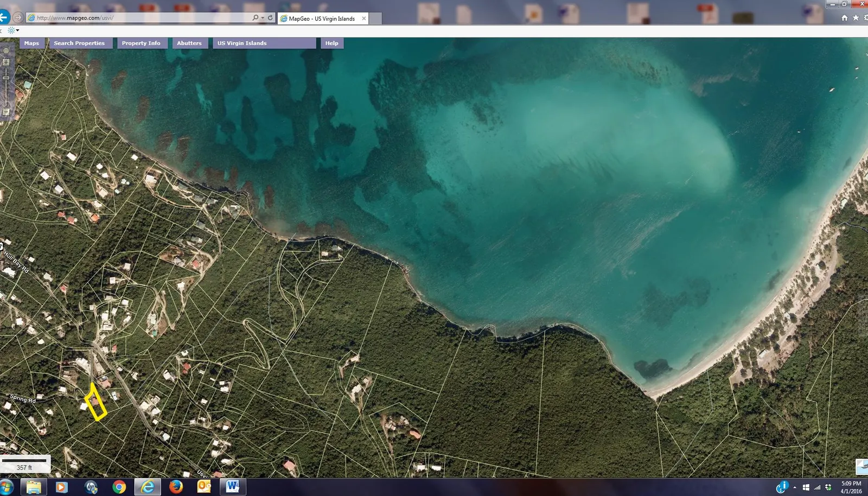Screen dimensions: 868x496
Task: Refresh the page with the reload icon
Action: [270, 18]
